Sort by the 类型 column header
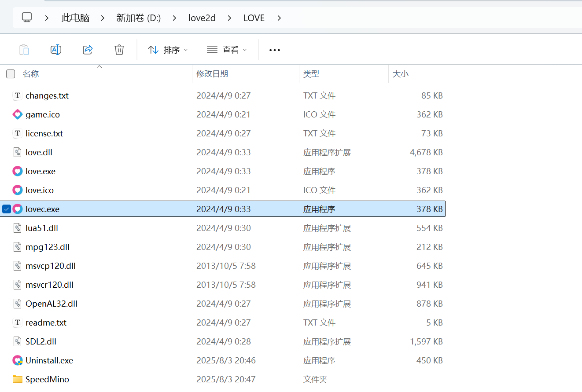The height and width of the screenshot is (392, 582). (x=311, y=74)
